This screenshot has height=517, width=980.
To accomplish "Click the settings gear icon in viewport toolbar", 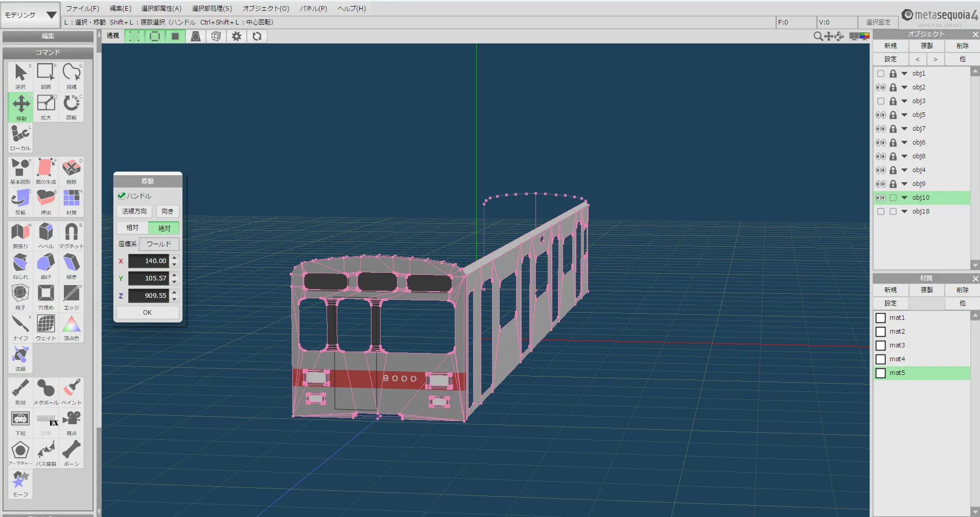I will tap(237, 36).
